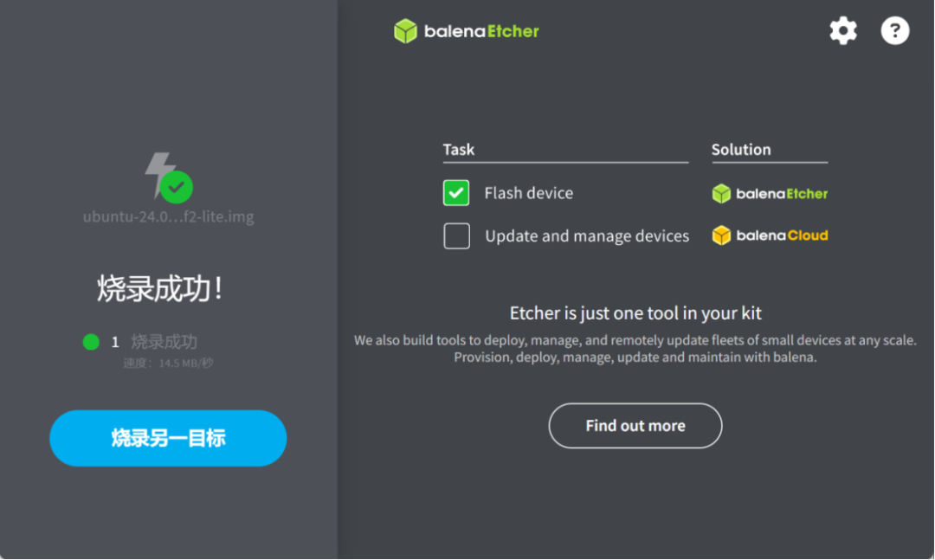Click the green status dot beside 烧录成功
Screen dimensions: 935x560
click(91, 342)
